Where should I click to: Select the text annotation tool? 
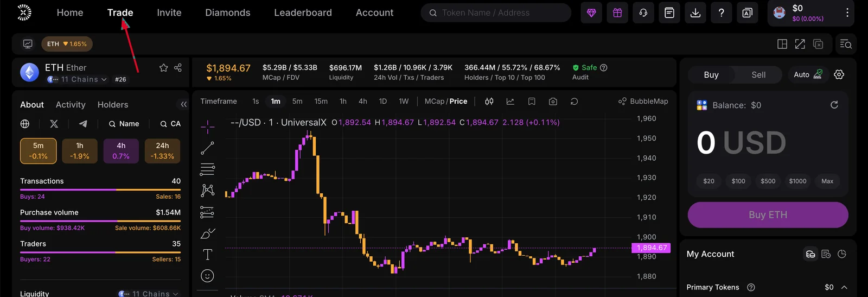tap(208, 255)
